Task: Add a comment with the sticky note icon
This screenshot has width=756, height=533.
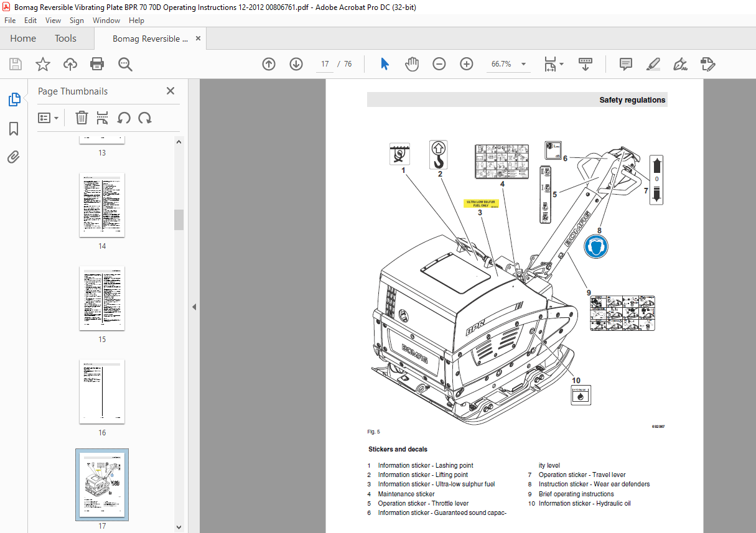Action: pos(626,64)
